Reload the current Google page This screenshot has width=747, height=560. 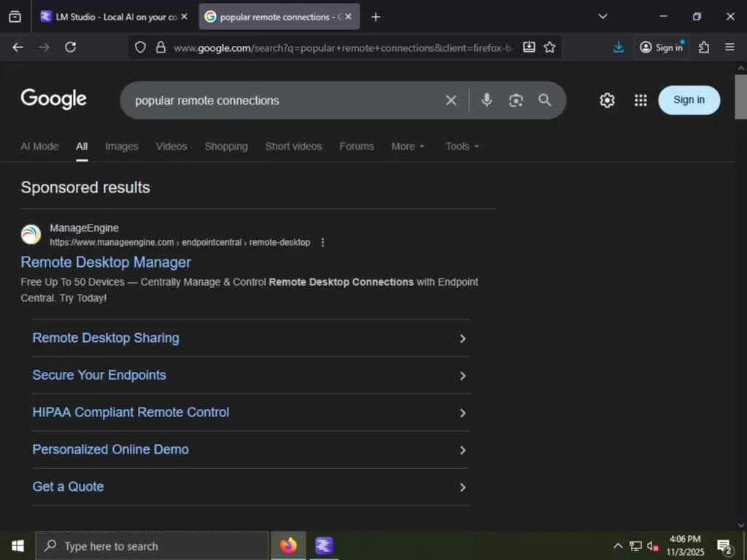pyautogui.click(x=71, y=47)
